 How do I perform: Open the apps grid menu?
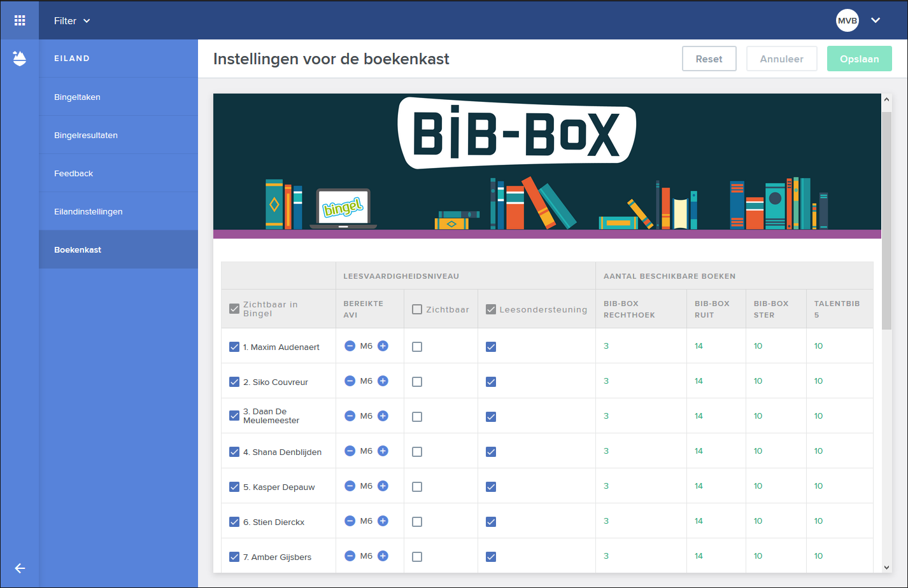tap(20, 20)
